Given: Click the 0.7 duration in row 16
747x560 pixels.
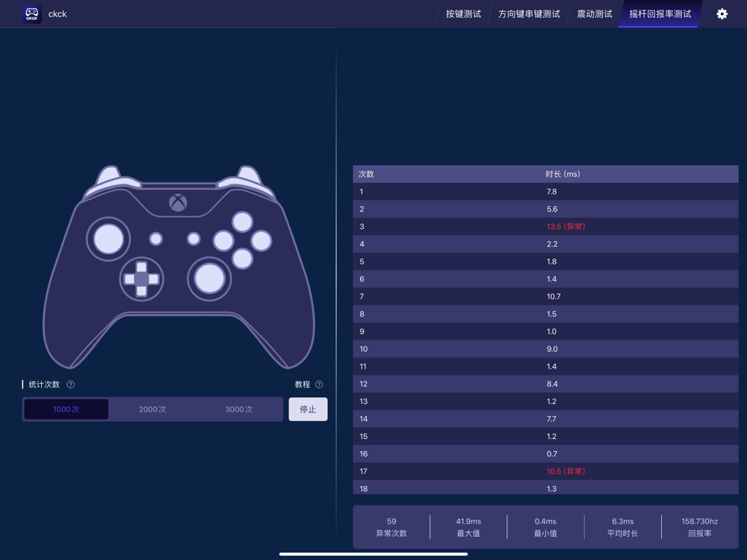Looking at the screenshot, I should point(552,454).
